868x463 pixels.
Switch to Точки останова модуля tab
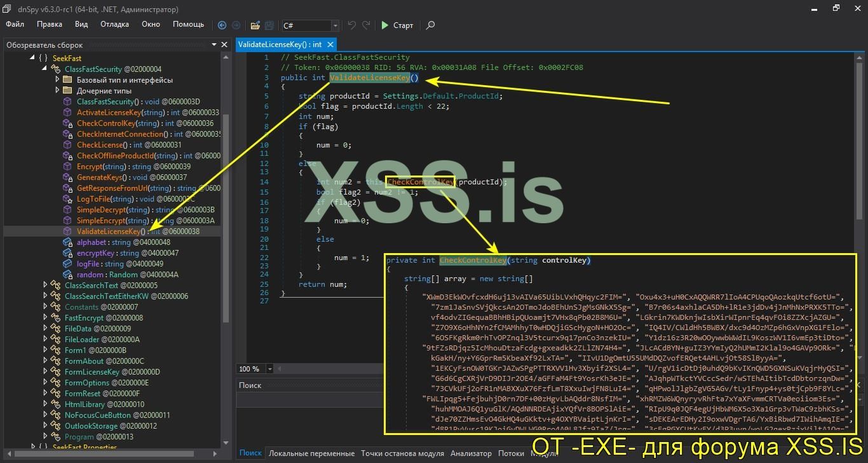pos(402,453)
